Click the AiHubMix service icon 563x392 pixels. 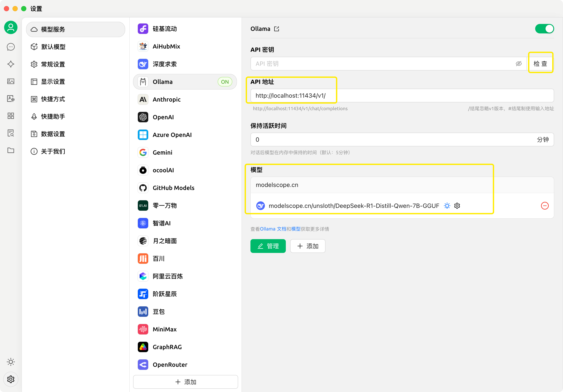click(x=143, y=46)
